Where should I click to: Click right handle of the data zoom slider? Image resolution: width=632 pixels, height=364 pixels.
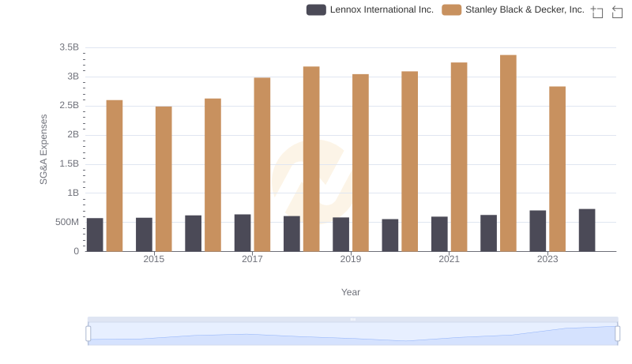[617, 334]
